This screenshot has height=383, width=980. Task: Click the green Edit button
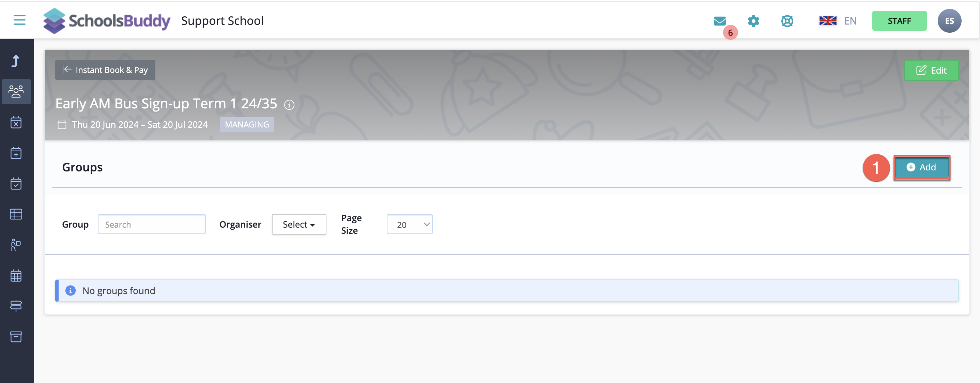931,70
